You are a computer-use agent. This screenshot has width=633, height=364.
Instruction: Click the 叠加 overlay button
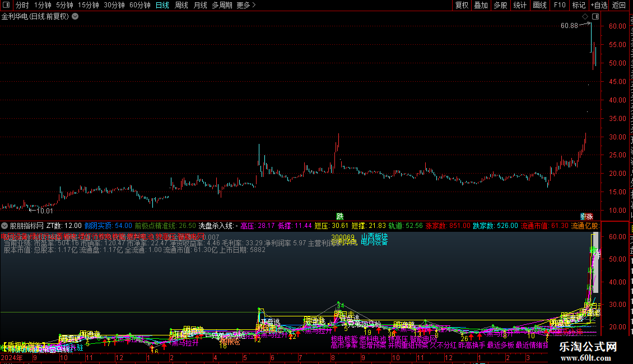[481, 5]
